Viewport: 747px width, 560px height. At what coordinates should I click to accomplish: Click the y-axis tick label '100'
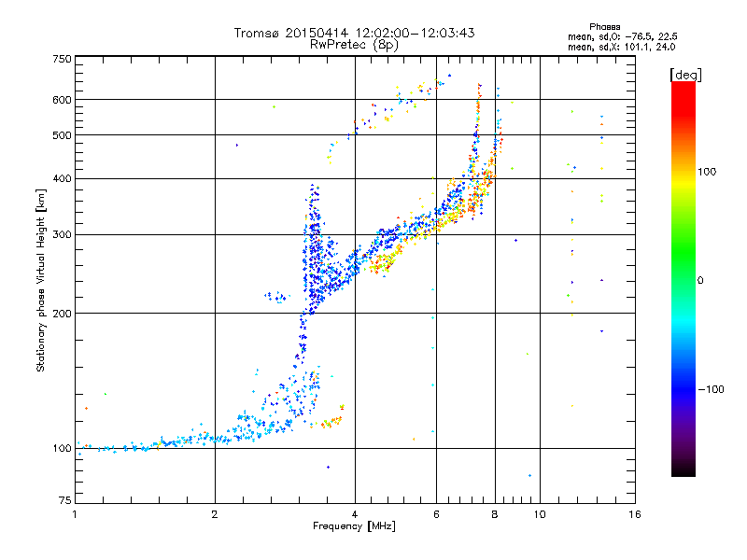(x=62, y=449)
